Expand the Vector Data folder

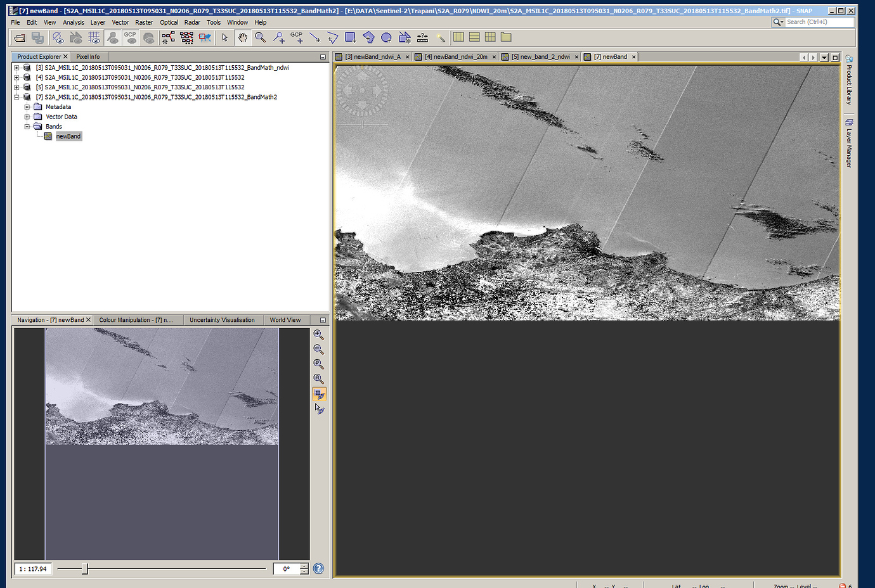(27, 117)
